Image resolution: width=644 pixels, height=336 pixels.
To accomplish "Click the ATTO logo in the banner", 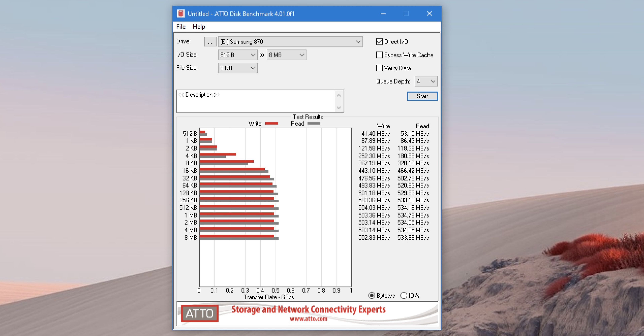I will point(200,313).
